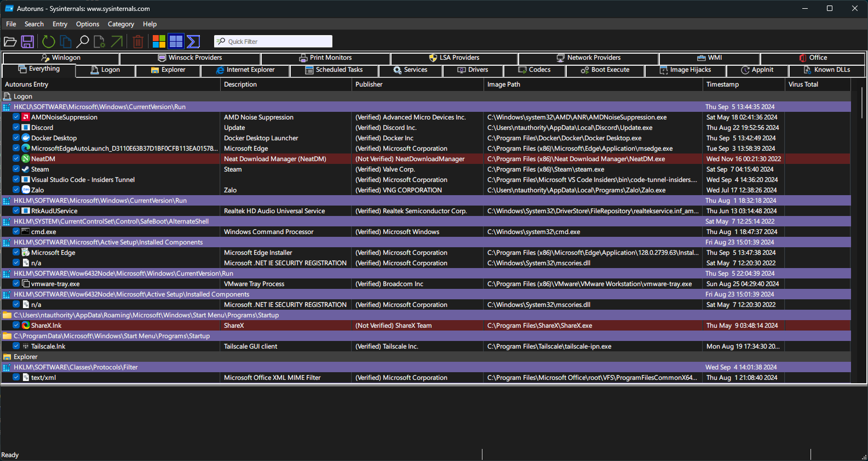
Task: Switch to the Winlogon tab
Action: [61, 58]
